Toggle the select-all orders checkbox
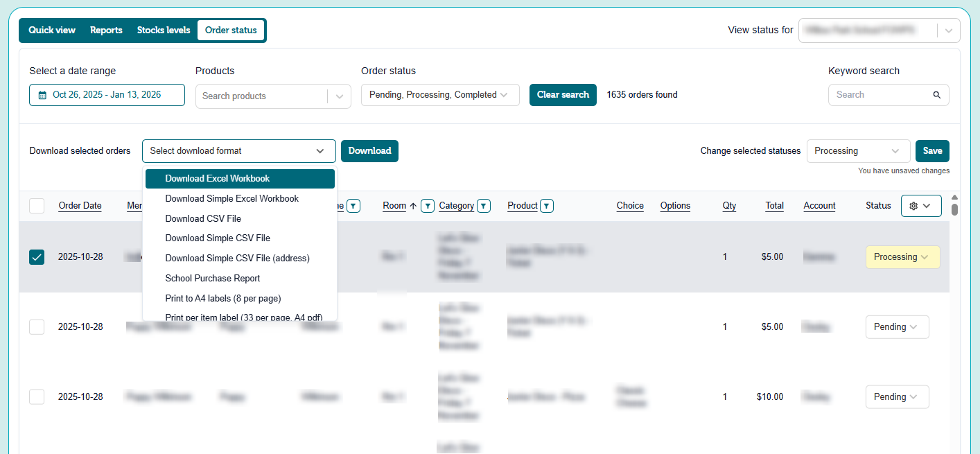The image size is (980, 454). [x=37, y=206]
